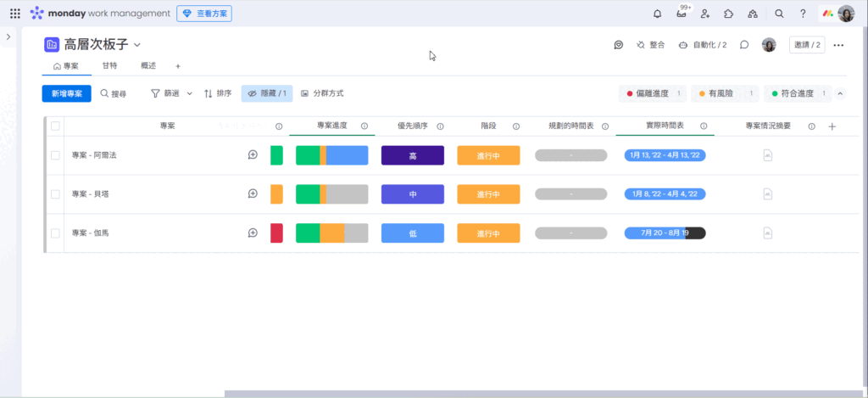Open the search everything magnifier icon
The width and height of the screenshot is (868, 398).
click(779, 14)
